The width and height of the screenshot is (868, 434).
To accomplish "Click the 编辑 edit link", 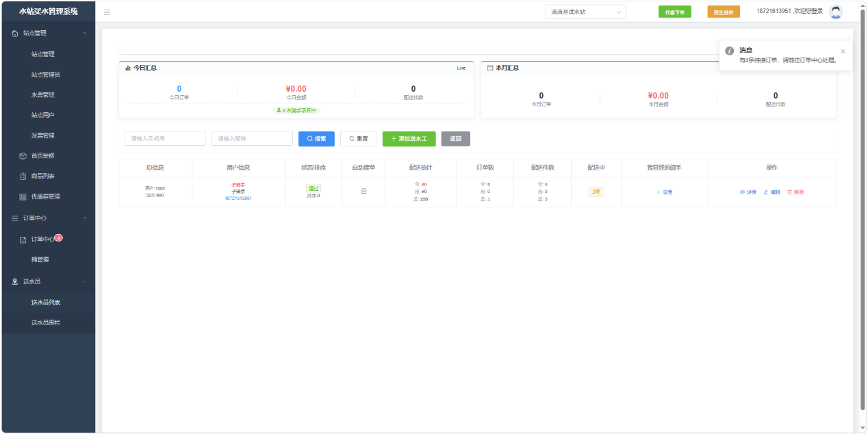I will coord(772,192).
